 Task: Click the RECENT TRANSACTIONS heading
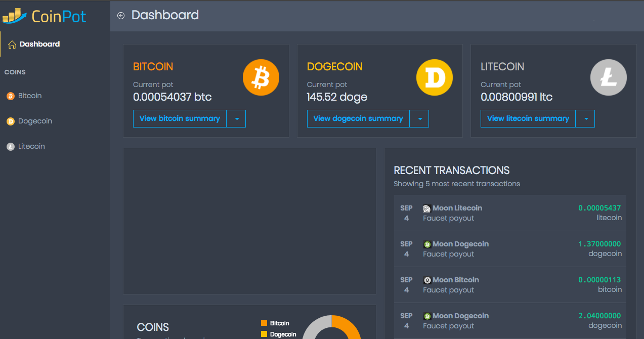[452, 171]
